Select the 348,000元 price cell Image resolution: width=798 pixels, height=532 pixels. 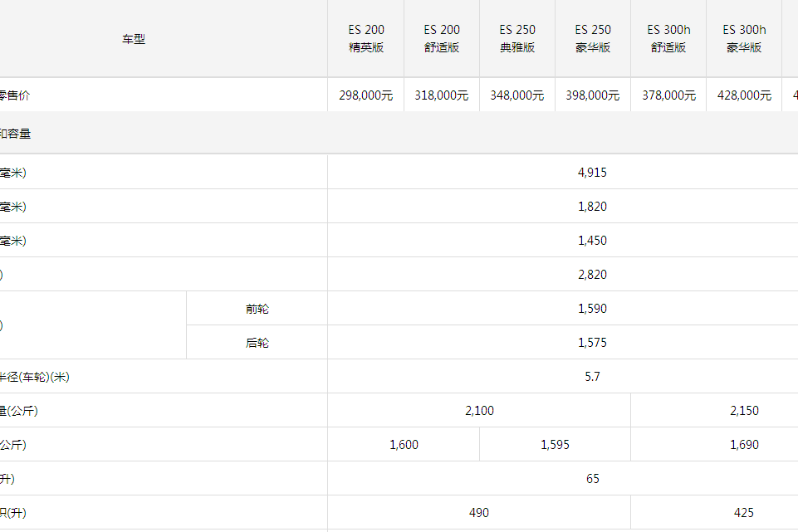click(x=517, y=95)
